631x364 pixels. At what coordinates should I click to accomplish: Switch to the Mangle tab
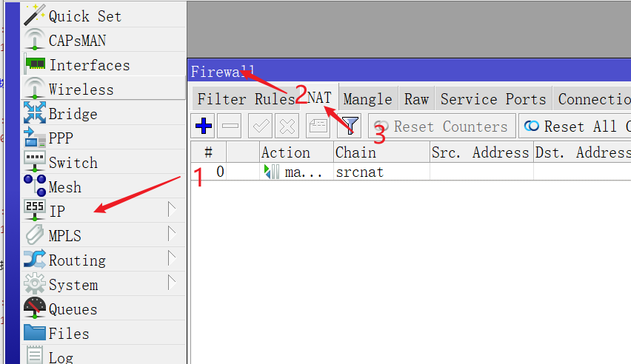click(x=367, y=99)
